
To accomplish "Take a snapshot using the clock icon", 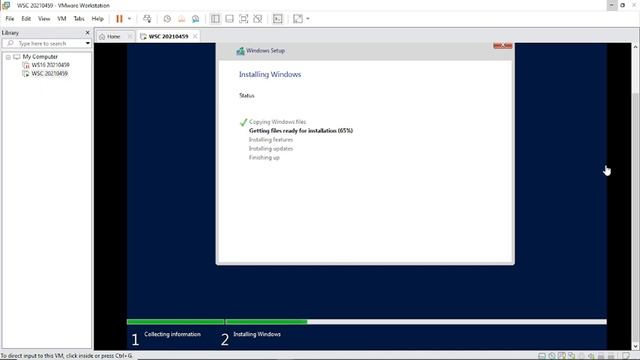I will (167, 19).
